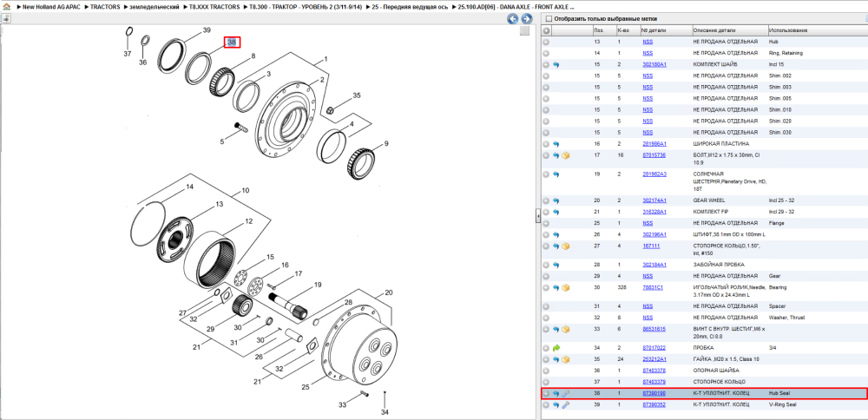Click the package icon for screw 86531615
Screen dimensions: 868x420
[565, 329]
